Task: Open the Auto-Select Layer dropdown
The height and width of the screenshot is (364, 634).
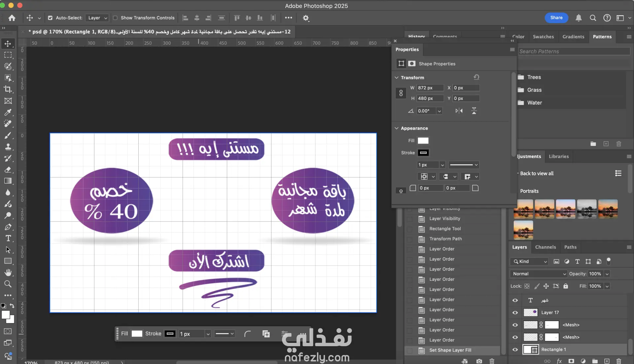Action: pos(97,18)
